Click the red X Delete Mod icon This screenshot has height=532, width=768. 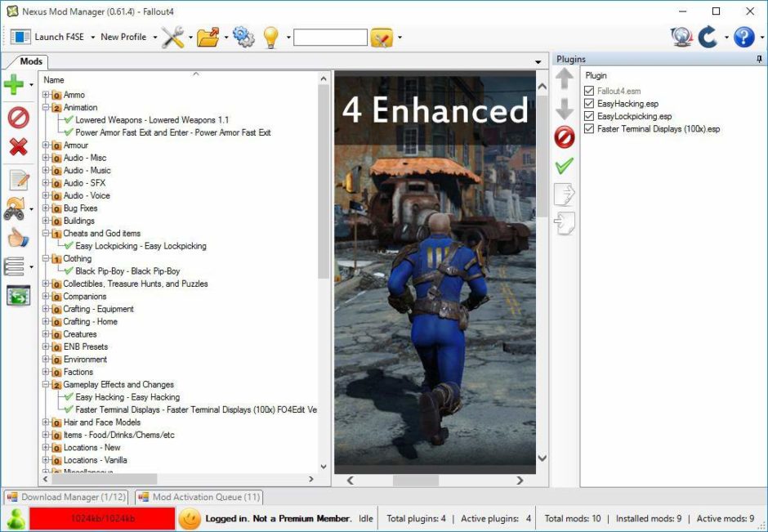pos(16,147)
